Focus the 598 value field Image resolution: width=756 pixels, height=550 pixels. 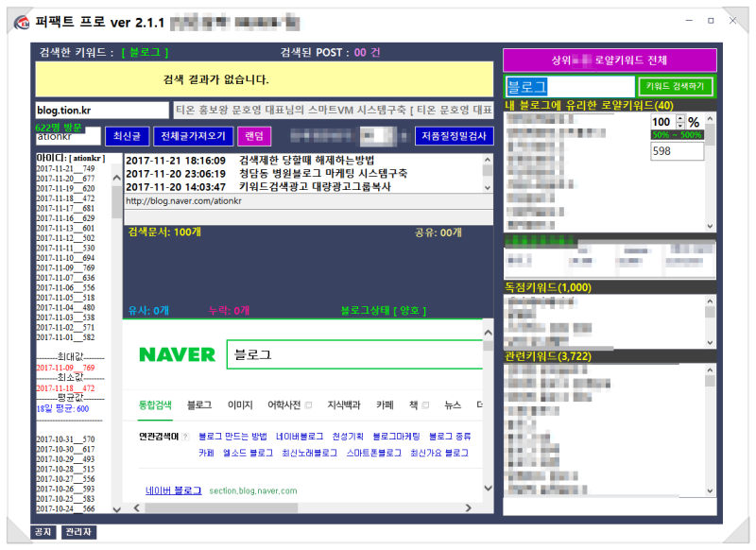coord(677,151)
